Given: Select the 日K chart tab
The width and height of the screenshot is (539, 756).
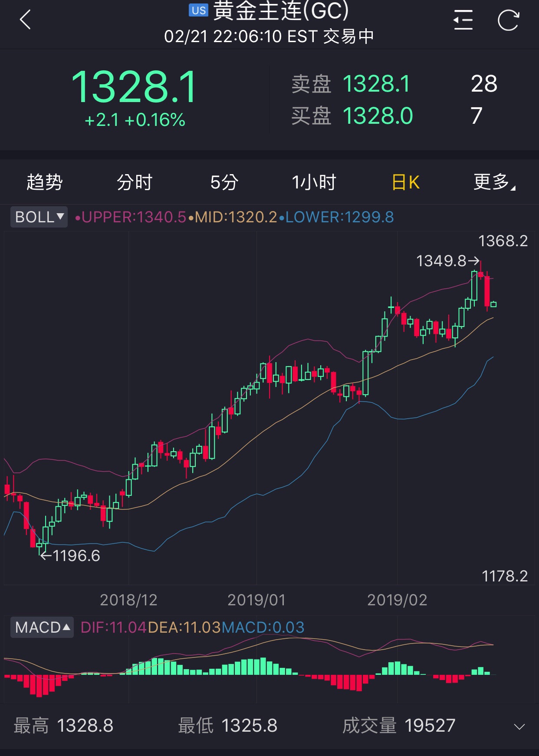Looking at the screenshot, I should coord(406,182).
